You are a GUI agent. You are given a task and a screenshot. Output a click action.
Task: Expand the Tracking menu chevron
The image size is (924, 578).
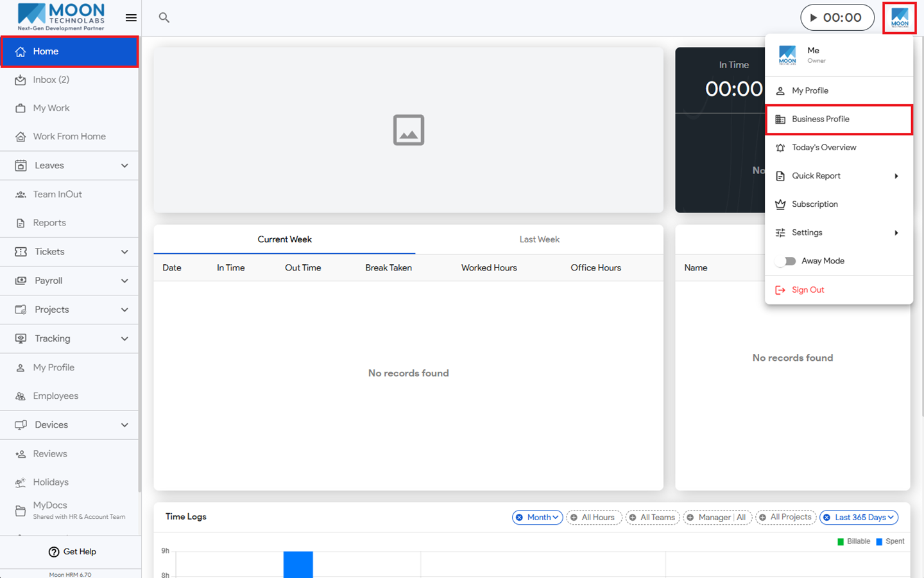click(x=124, y=338)
